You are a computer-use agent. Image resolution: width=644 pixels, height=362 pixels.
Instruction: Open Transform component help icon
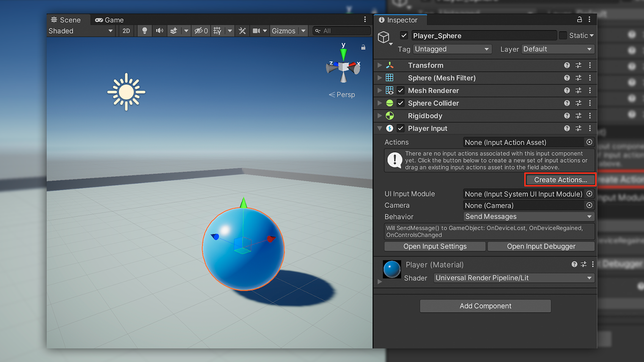point(567,66)
